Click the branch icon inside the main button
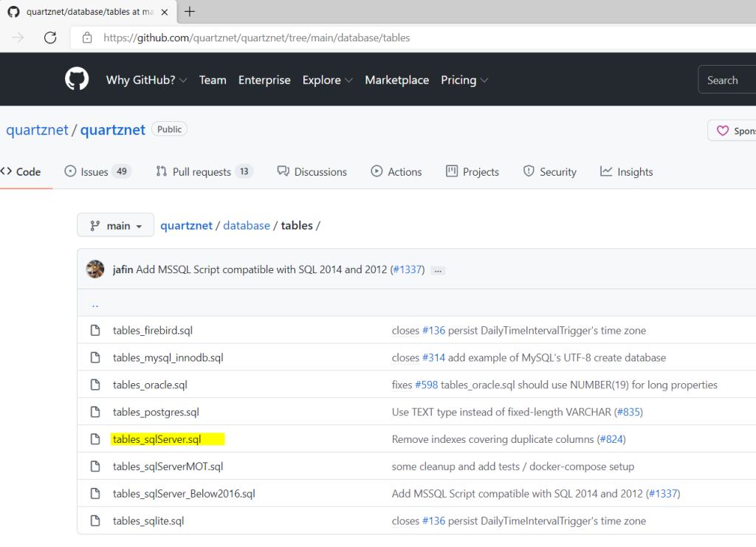 pyautogui.click(x=95, y=225)
